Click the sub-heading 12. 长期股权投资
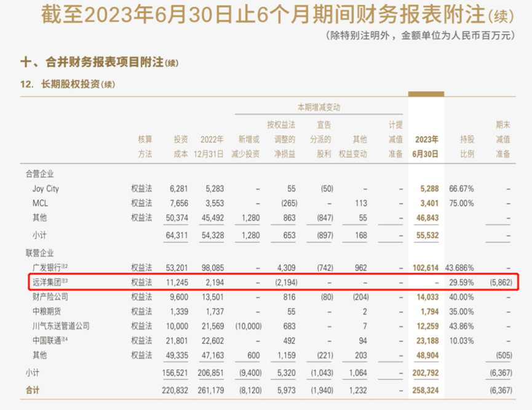Screen dimensions: 532x410 tap(60, 84)
